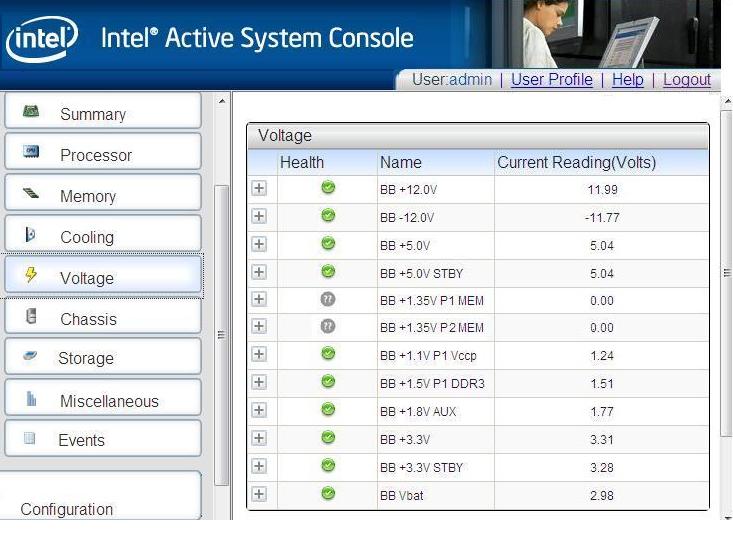Open the User Profile link

pyautogui.click(x=552, y=80)
